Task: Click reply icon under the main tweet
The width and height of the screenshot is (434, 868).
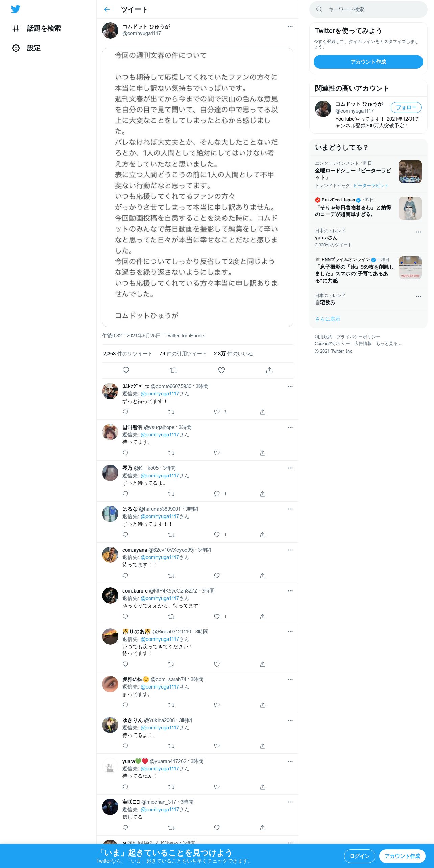Action: click(x=126, y=370)
